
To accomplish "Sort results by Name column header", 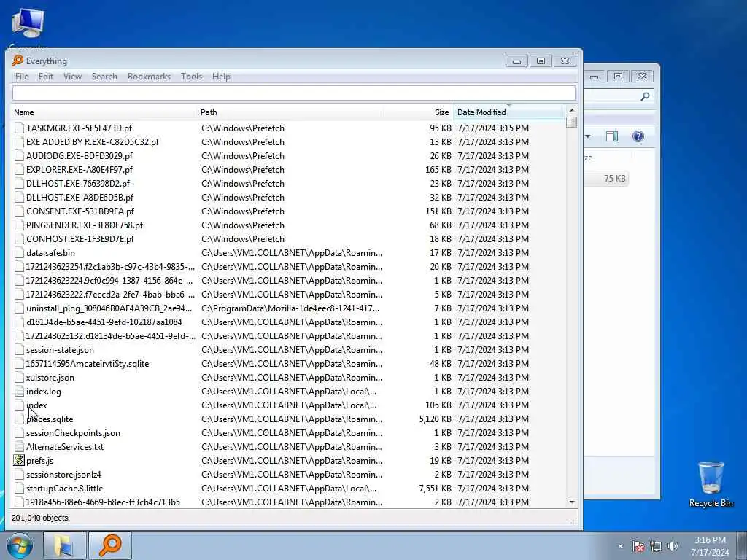I will (x=104, y=112).
